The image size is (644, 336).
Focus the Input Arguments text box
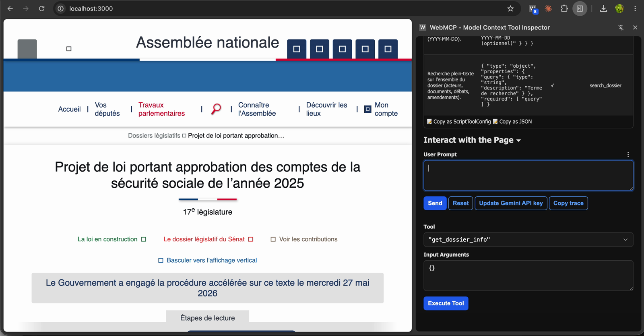point(528,276)
